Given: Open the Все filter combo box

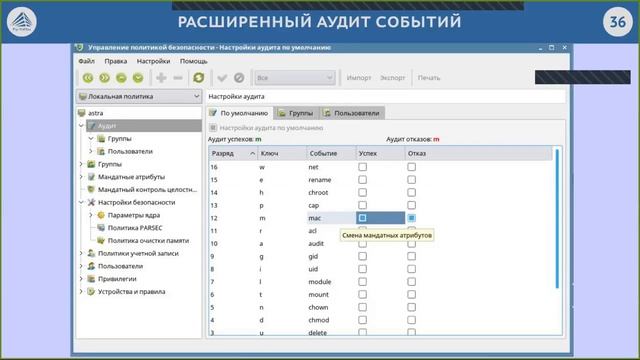Looking at the screenshot, I should pyautogui.click(x=295, y=78).
